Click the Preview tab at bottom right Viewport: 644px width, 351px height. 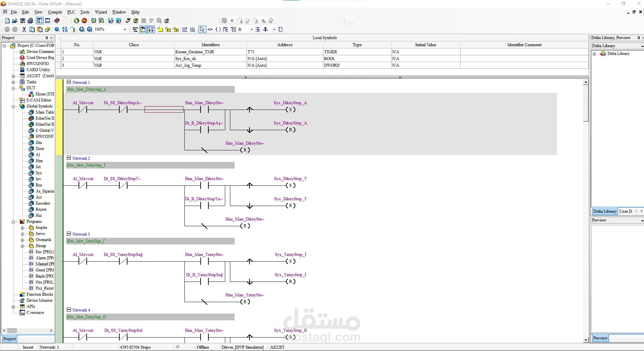point(600,338)
